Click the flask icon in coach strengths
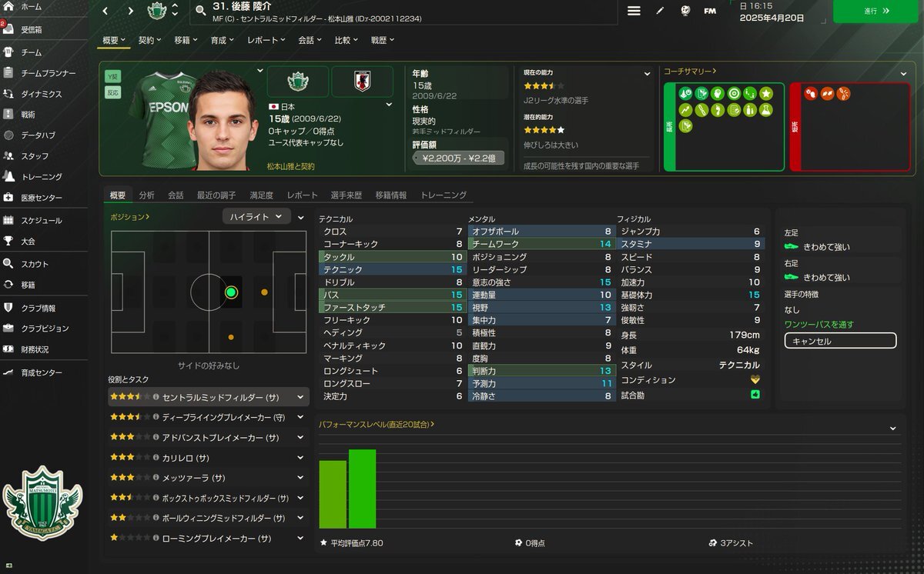This screenshot has width=924, height=574. pyautogui.click(x=766, y=110)
